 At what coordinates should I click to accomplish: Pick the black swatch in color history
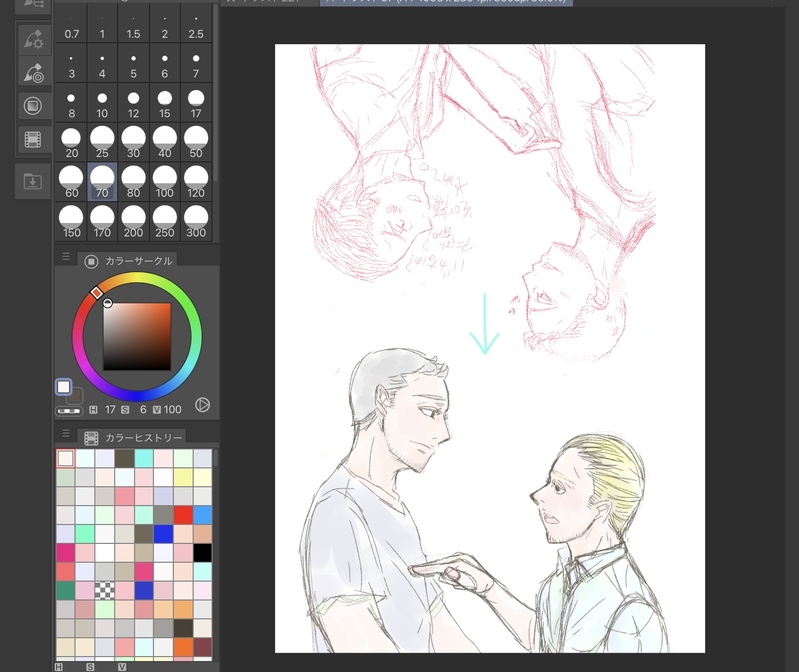click(x=202, y=553)
